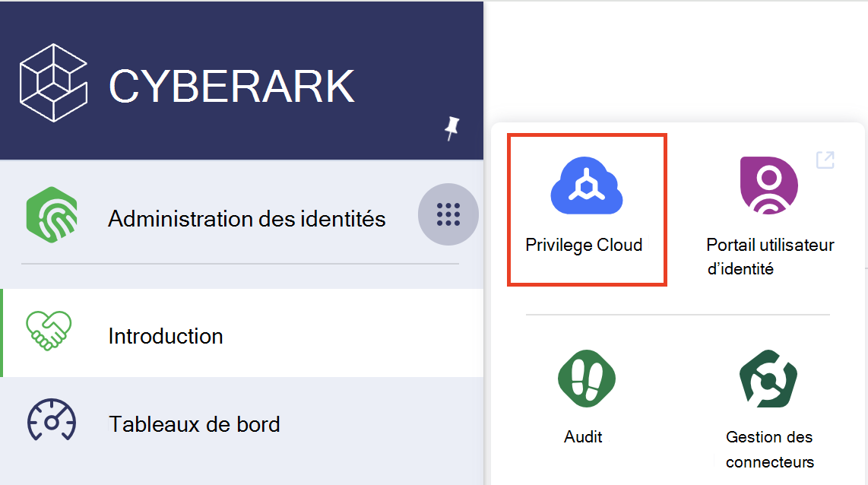Screen dimensions: 868x485
Task: Click the Privilege Cloud label
Action: pyautogui.click(x=584, y=245)
